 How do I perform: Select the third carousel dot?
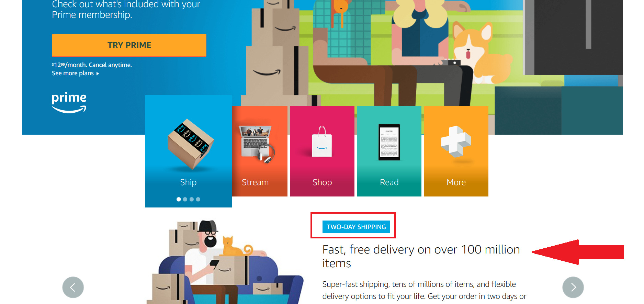(192, 199)
